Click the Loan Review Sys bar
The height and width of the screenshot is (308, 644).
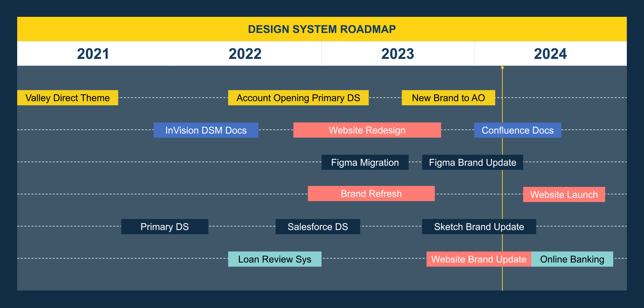[x=275, y=259]
